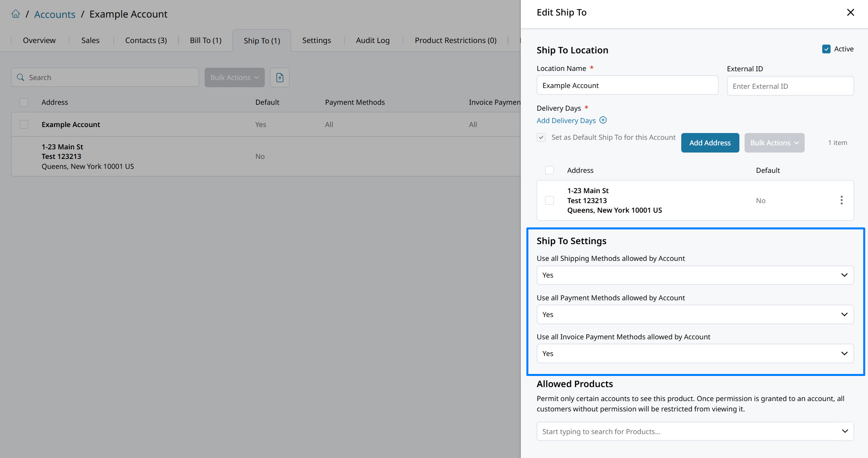
Task: Click the search magnifier icon
Action: click(21, 77)
